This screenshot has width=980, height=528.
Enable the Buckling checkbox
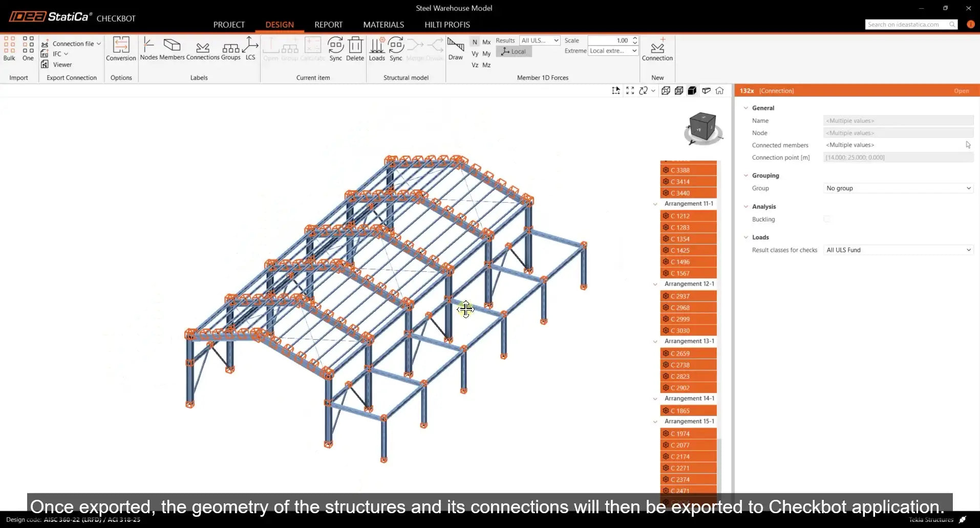tap(826, 219)
